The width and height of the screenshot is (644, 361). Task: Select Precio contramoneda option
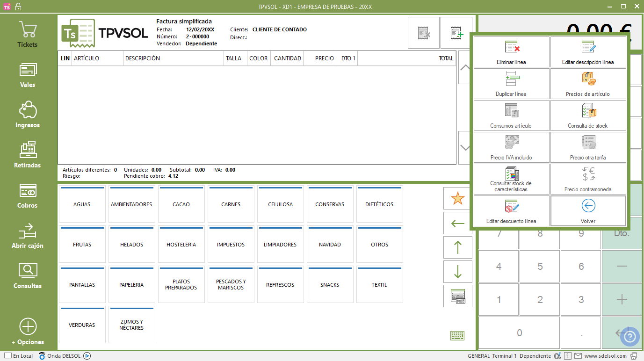pyautogui.click(x=588, y=179)
